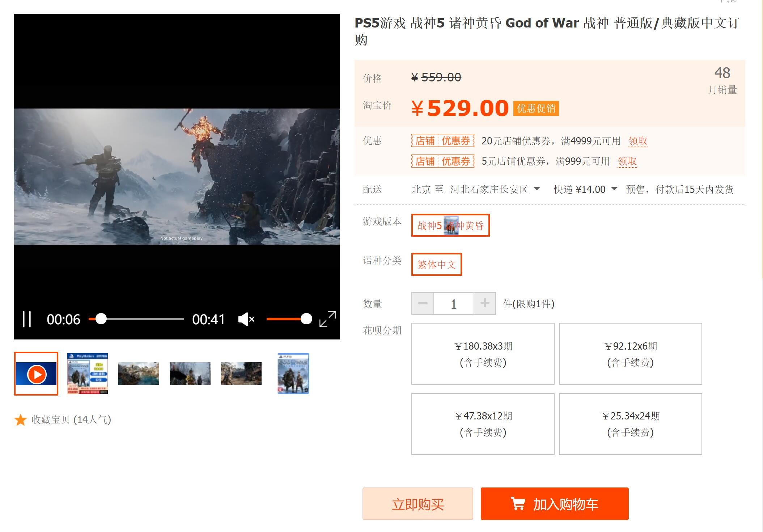View the PlayStation promo poster thumbnail
Screen dimensions: 763x532
(x=88, y=373)
